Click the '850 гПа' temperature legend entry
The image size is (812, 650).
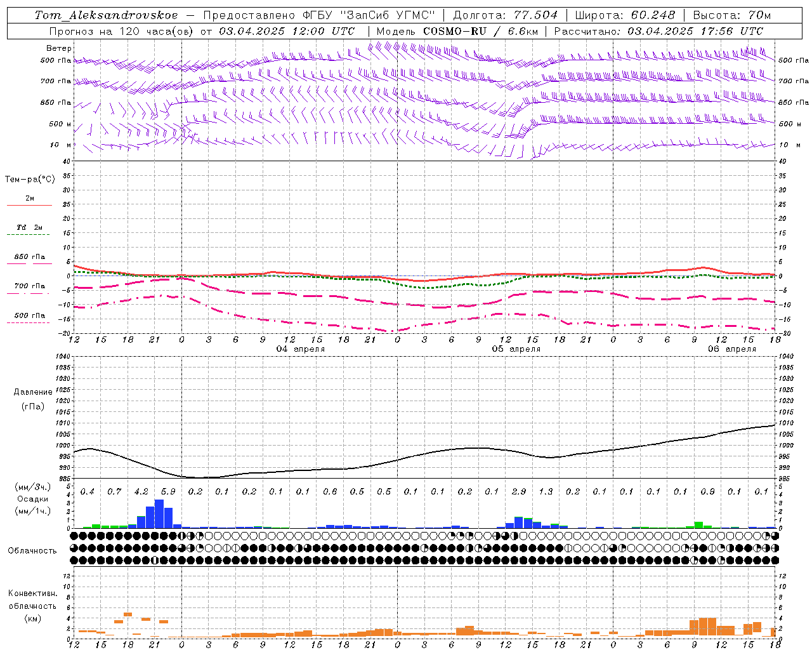(x=30, y=256)
